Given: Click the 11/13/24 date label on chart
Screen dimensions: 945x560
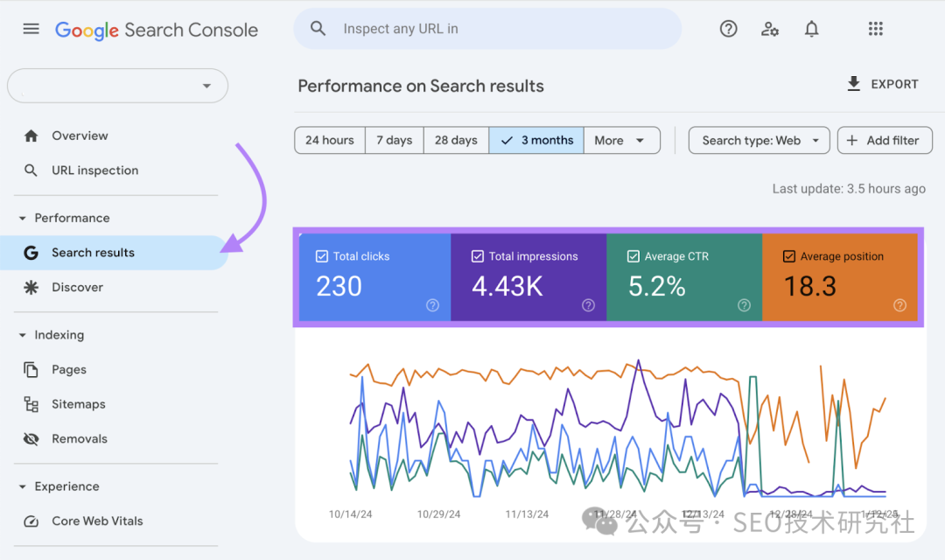Looking at the screenshot, I should point(527,514).
